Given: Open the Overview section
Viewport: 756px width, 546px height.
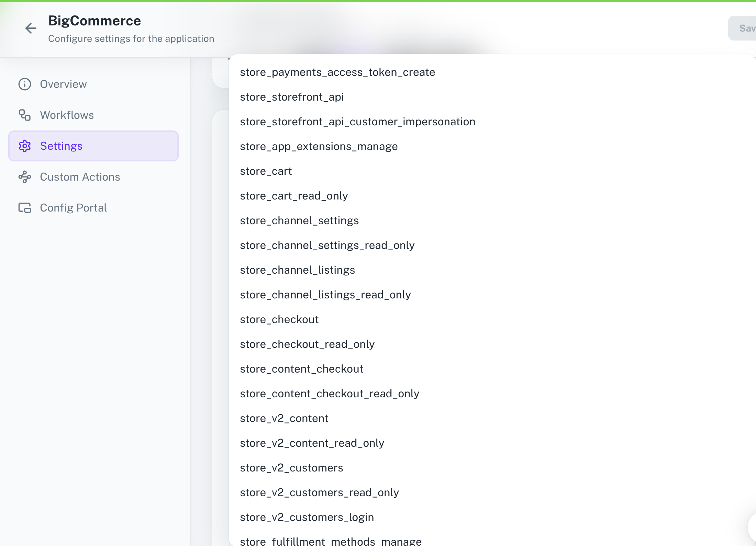Looking at the screenshot, I should (x=63, y=84).
